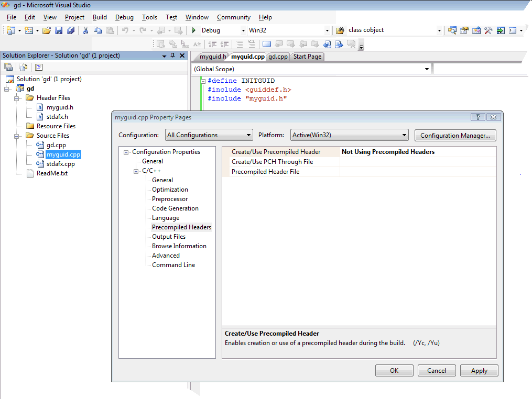532x399 pixels.
Task: Click the Find in Files binoculars icon
Action: point(340,30)
